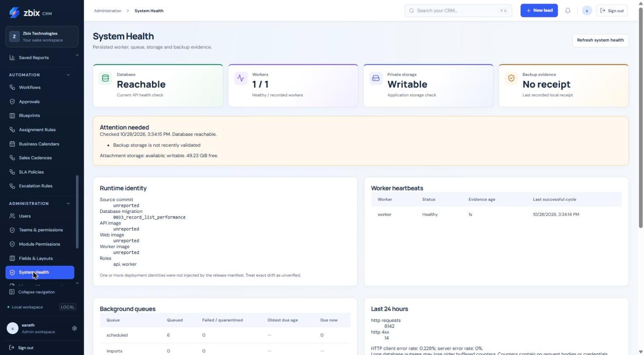The height and width of the screenshot is (355, 644).
Task: Click Refresh system health button
Action: coord(600,40)
